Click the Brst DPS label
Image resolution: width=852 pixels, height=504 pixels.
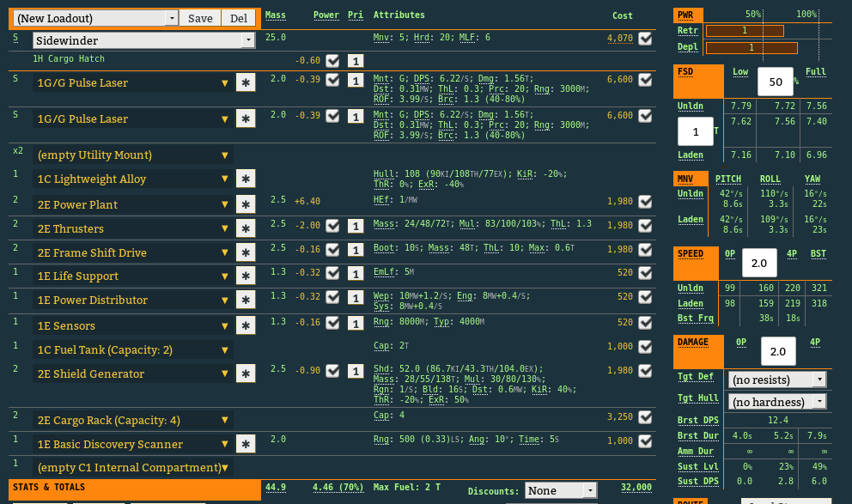click(x=697, y=420)
